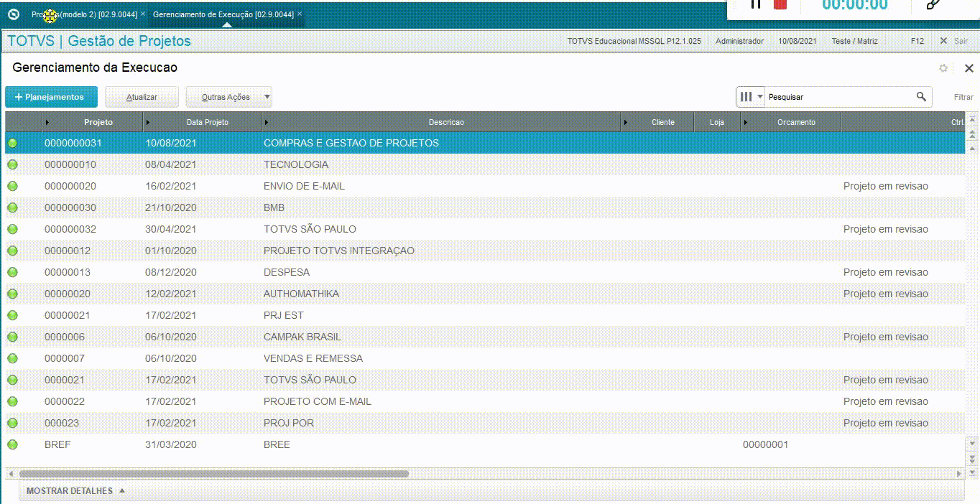Viewport: 980px width, 504px height.
Task: Click the green status icon of AUTHOMATHIKA row
Action: tap(12, 294)
